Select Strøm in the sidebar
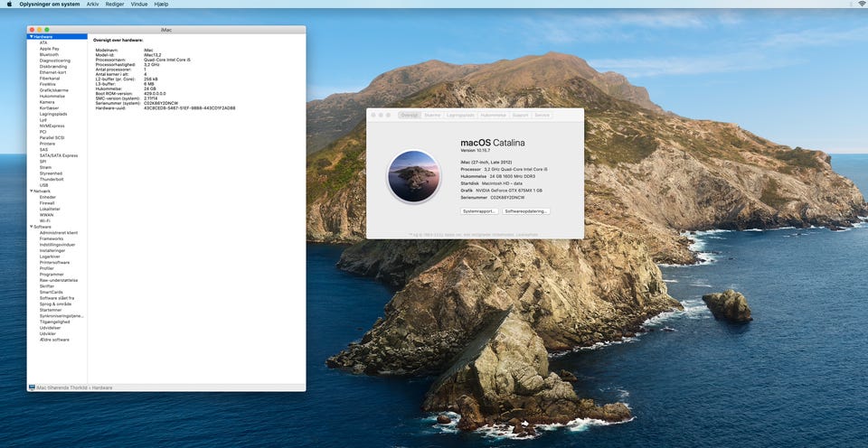The width and height of the screenshot is (868, 448). click(45, 167)
